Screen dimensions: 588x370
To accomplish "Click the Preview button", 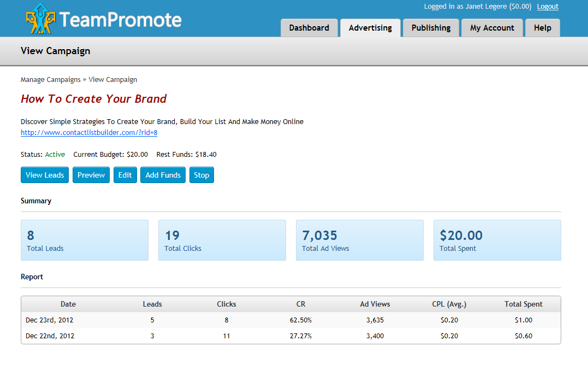I will (91, 175).
